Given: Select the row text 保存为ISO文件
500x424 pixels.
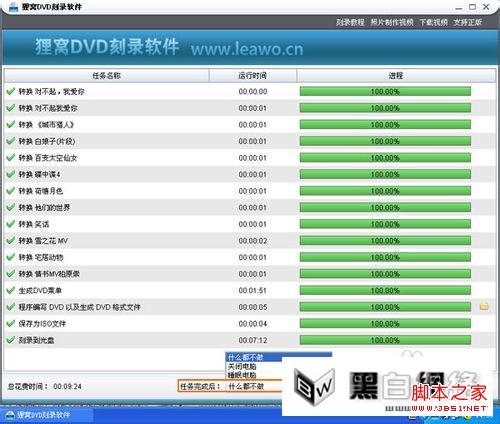Looking at the screenshot, I should click(42, 323).
